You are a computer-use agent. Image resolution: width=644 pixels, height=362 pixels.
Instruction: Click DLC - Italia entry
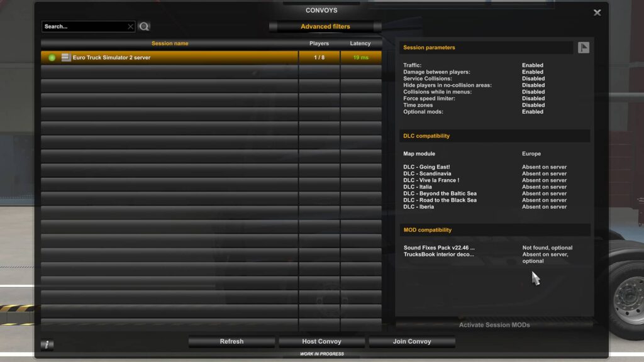(418, 187)
